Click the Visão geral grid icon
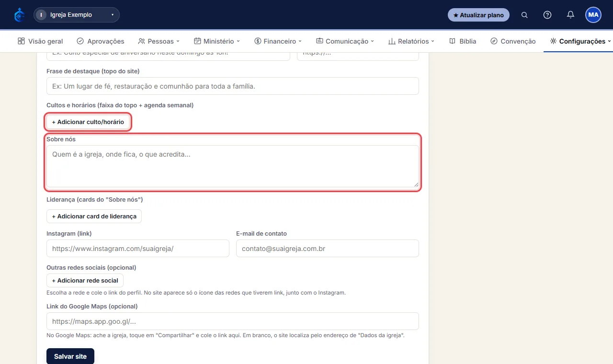 21,41
